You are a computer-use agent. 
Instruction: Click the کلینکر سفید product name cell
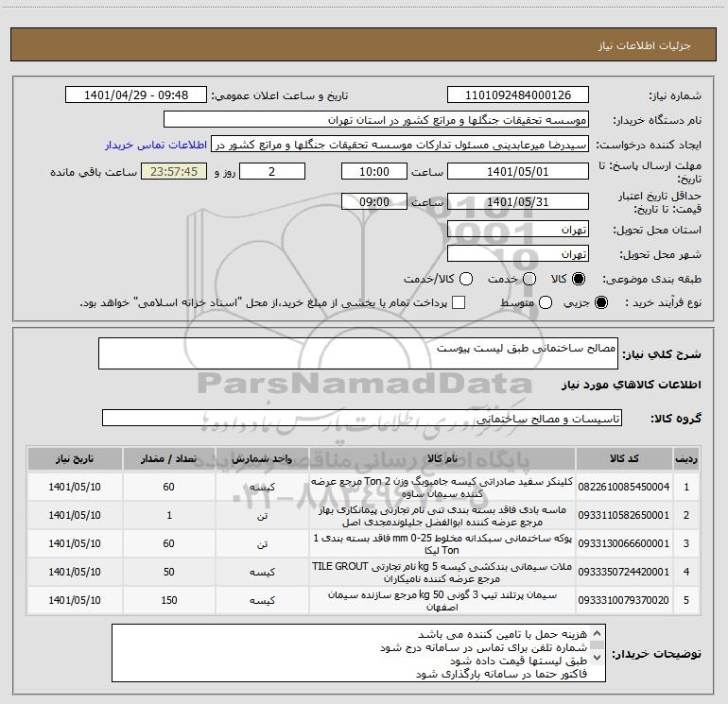(442, 487)
